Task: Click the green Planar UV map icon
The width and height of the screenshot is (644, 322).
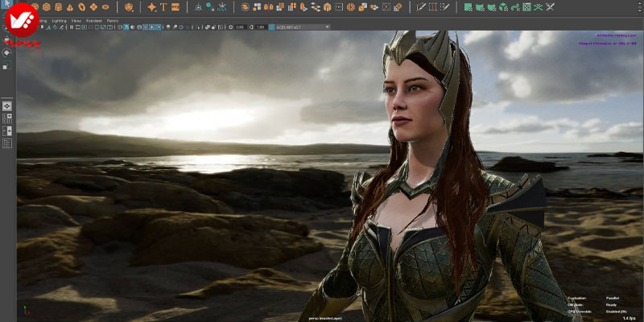Action: (469, 7)
